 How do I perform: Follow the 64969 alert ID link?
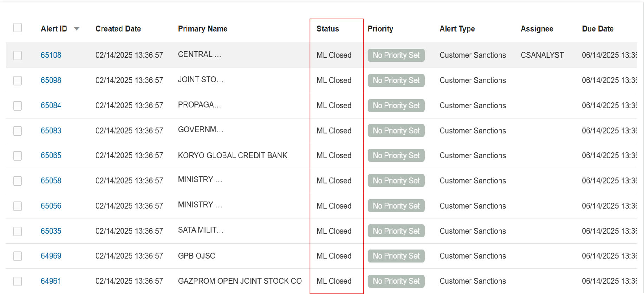click(x=51, y=256)
